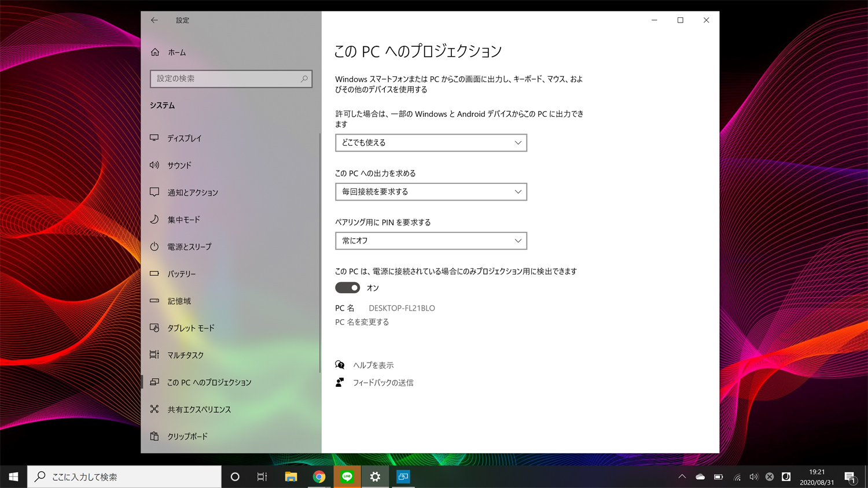Click the volume icon in system tray
This screenshot has width=868, height=488.
click(x=753, y=477)
